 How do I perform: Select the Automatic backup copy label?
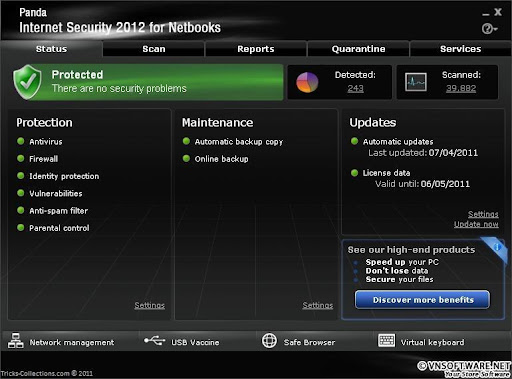[x=239, y=142]
